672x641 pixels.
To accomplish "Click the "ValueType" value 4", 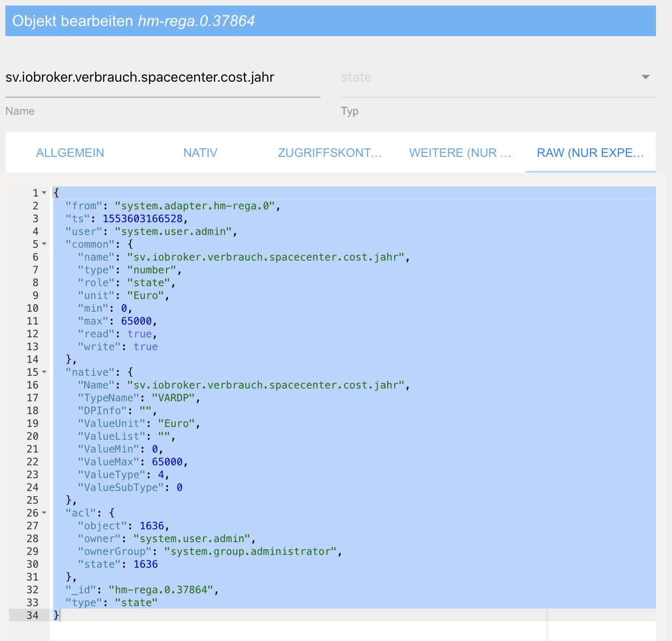I will (x=161, y=475).
